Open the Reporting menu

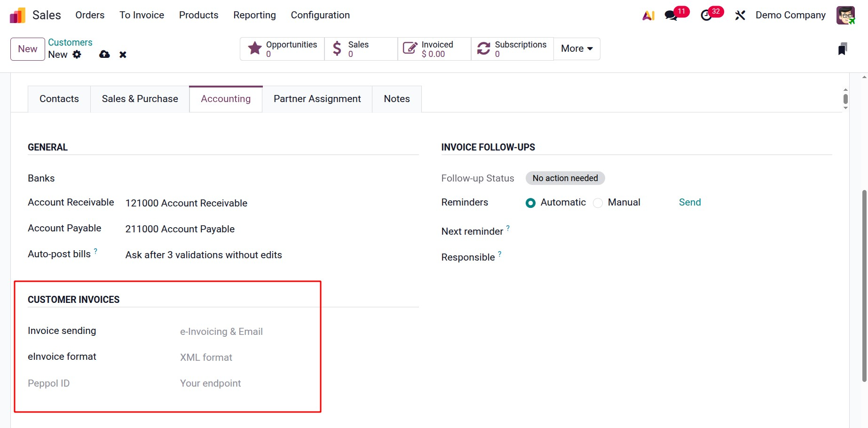(254, 15)
